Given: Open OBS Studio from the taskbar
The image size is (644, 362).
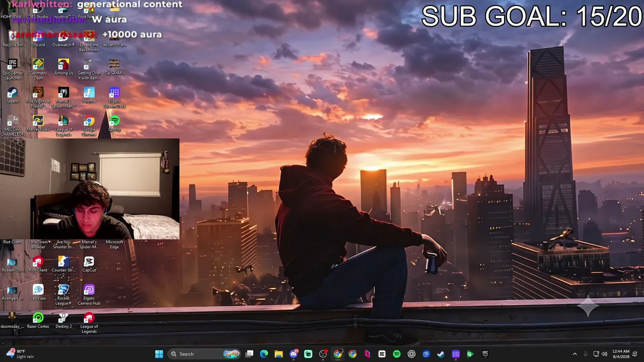Looking at the screenshot, I should [x=323, y=354].
